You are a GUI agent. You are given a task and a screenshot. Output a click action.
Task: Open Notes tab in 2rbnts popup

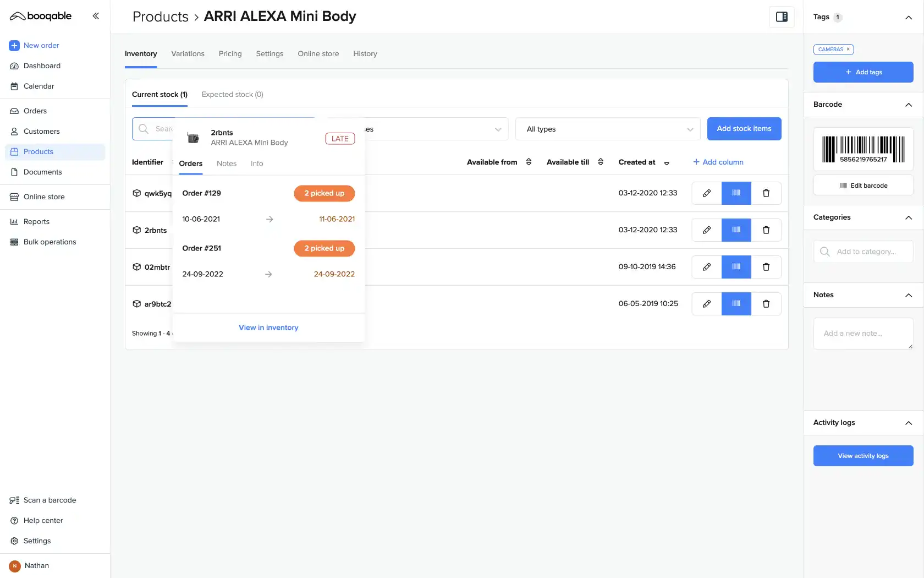[227, 163]
